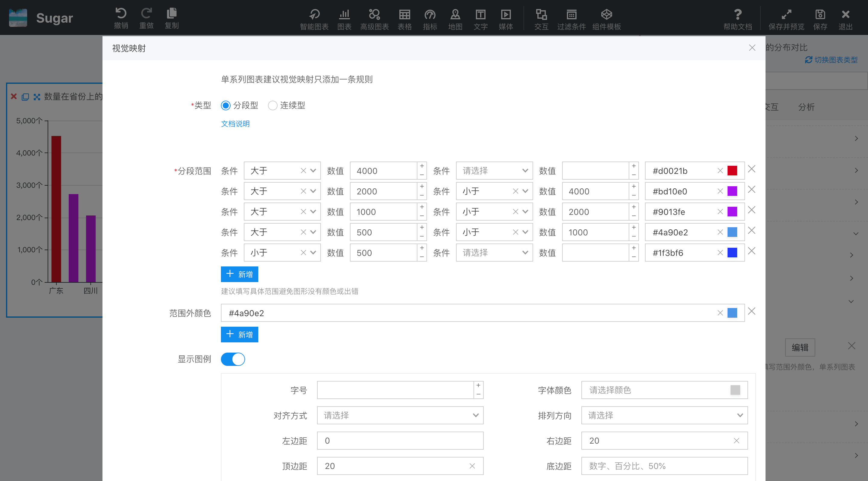Open the blue #1f3bf6 color swatch
The height and width of the screenshot is (481, 868).
click(732, 253)
